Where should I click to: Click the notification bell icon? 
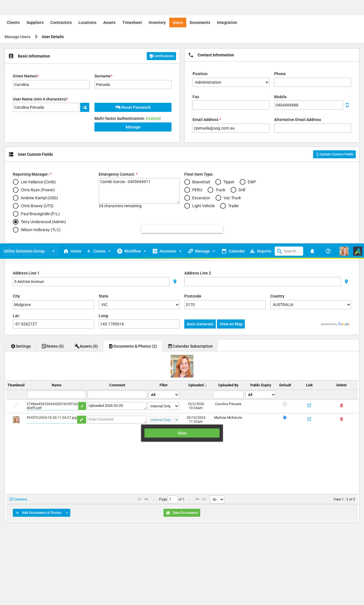click(x=312, y=251)
